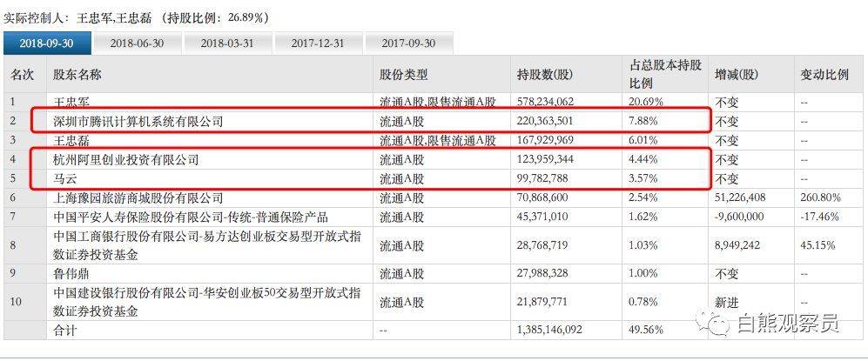
Task: Click share count 578,234,062
Action: [x=545, y=102]
